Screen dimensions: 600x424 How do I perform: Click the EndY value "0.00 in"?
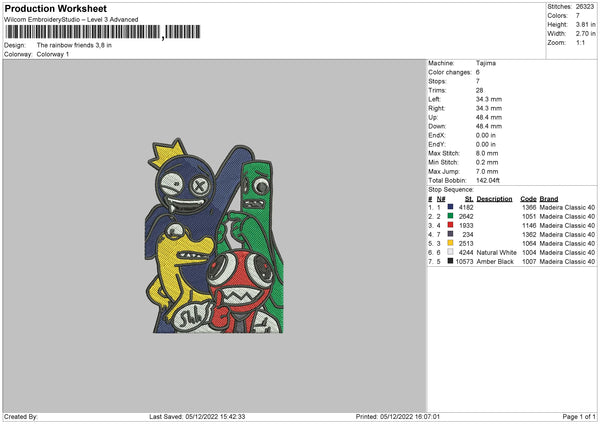(x=486, y=144)
